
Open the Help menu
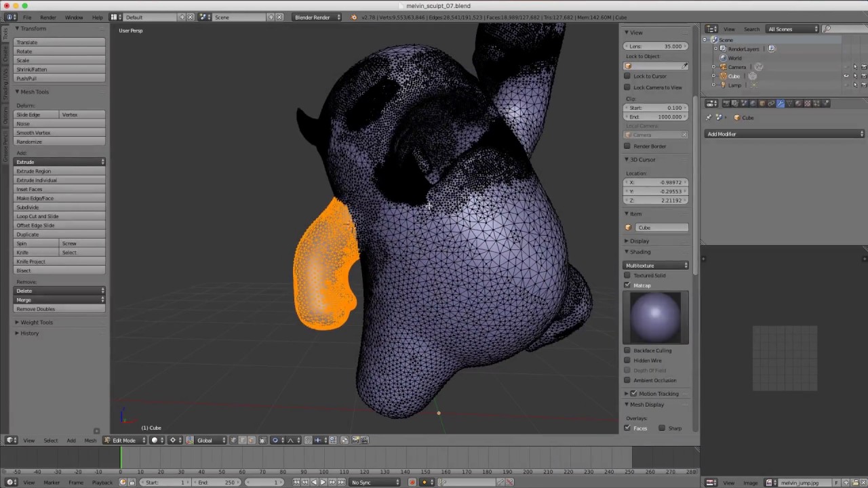tap(98, 17)
